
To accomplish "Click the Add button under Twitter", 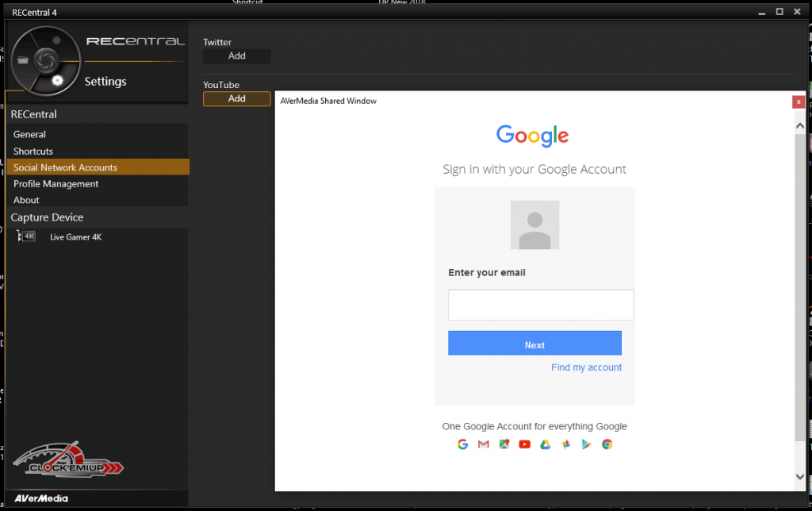I will (236, 56).
